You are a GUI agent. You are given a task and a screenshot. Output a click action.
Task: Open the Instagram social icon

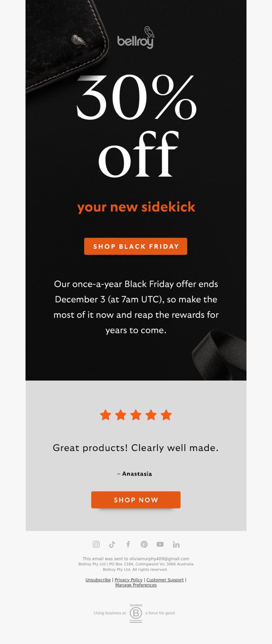tap(96, 544)
